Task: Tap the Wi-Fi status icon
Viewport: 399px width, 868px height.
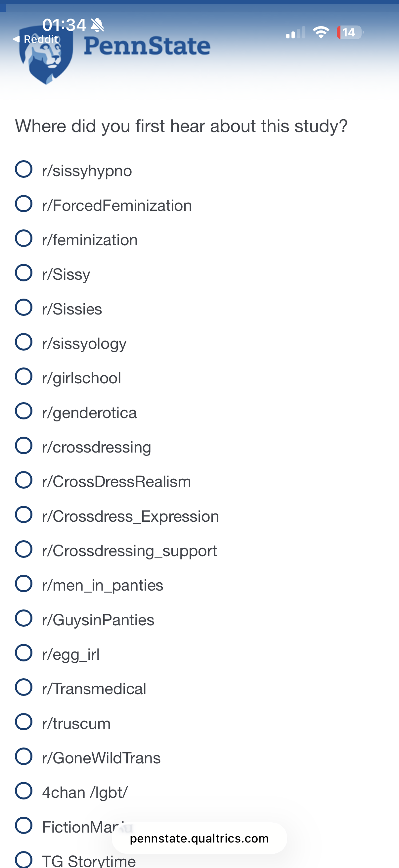Action: [x=321, y=32]
